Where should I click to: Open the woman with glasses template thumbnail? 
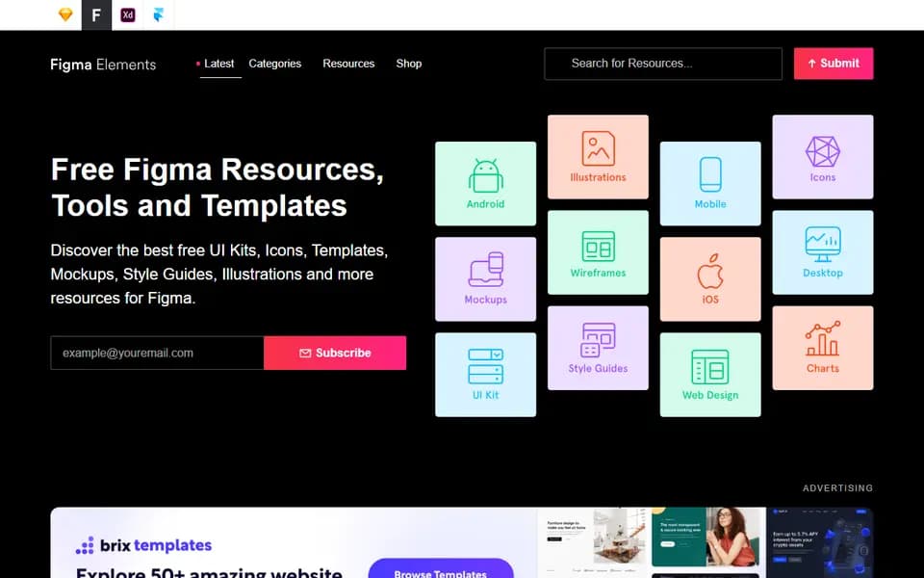[x=706, y=537]
